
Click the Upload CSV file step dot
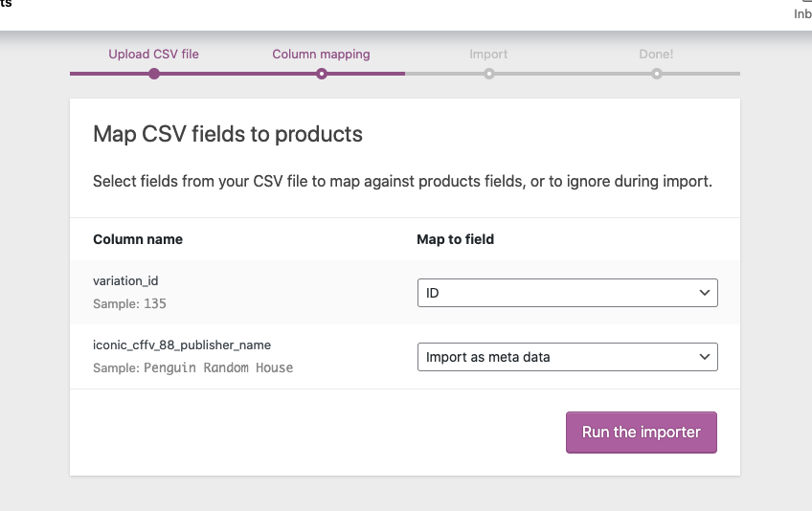[154, 74]
